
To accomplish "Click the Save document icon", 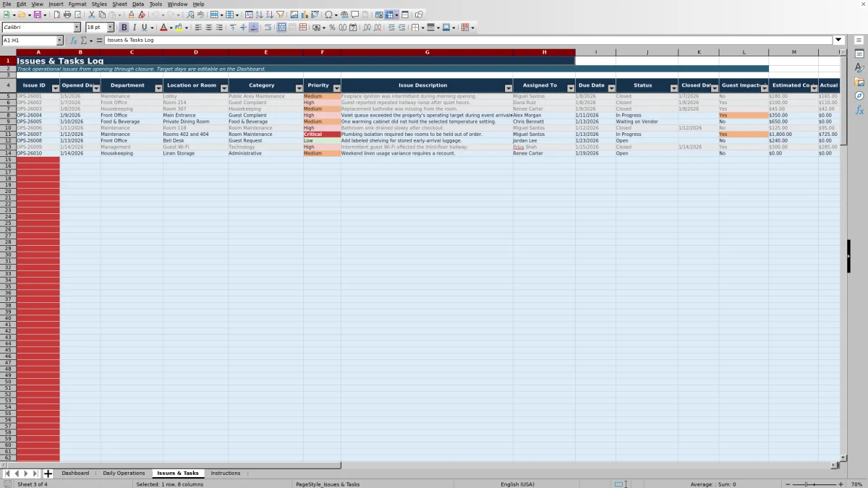I will 36,14.
